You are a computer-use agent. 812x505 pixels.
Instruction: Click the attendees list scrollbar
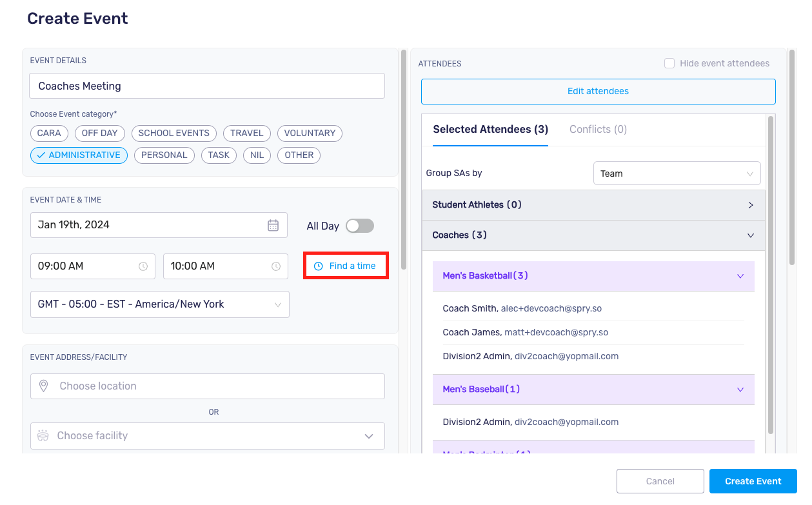pyautogui.click(x=771, y=275)
